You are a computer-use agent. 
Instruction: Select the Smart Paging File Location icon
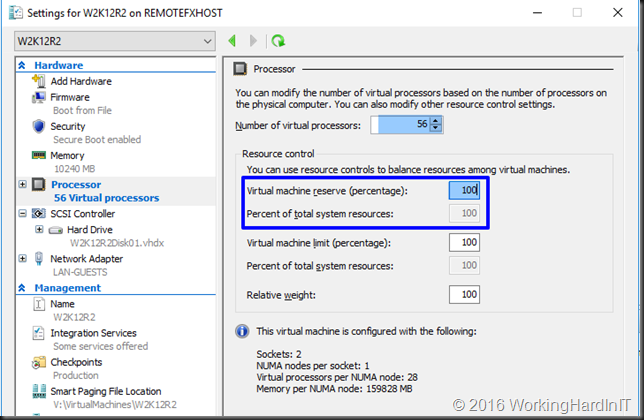39,391
